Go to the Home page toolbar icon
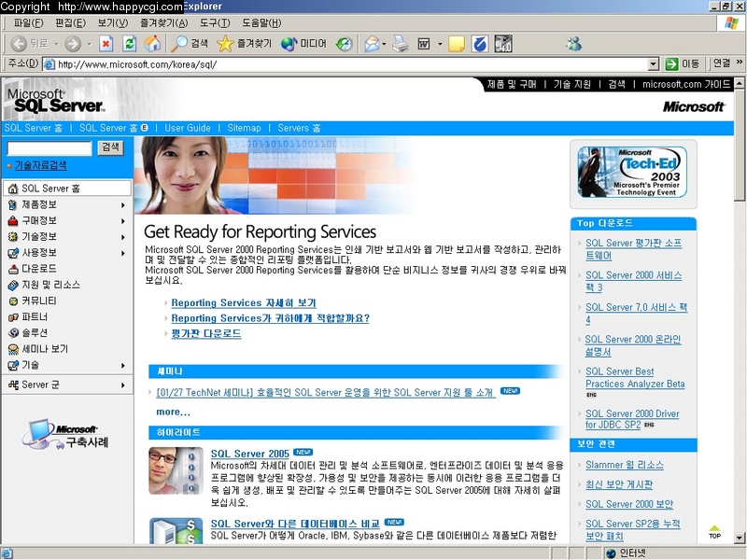This screenshot has height=560, width=747. tap(153, 44)
